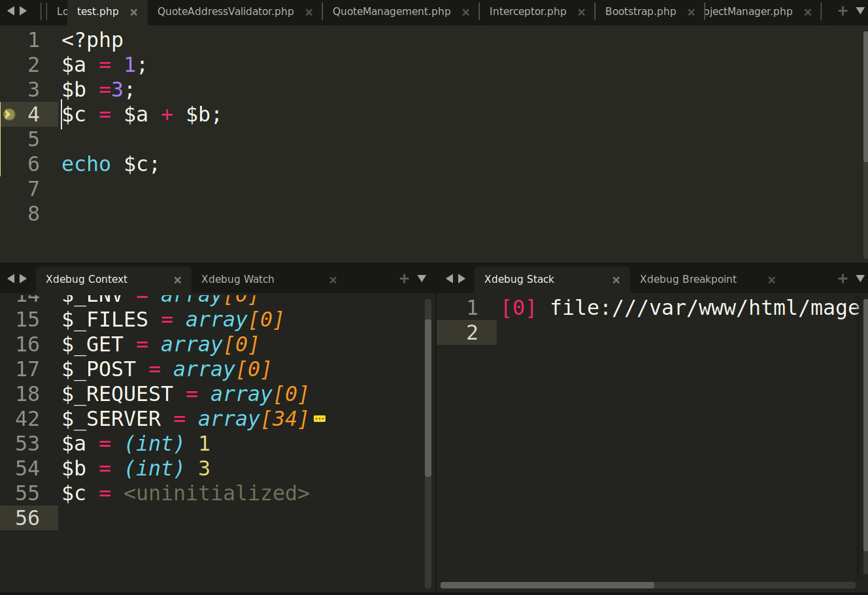The width and height of the screenshot is (868, 595).
Task: Close the ObjectManager.php tab
Action: coord(808,12)
